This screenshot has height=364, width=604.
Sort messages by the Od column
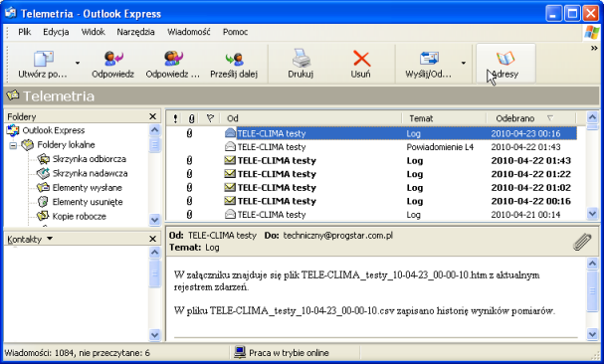pos(310,118)
